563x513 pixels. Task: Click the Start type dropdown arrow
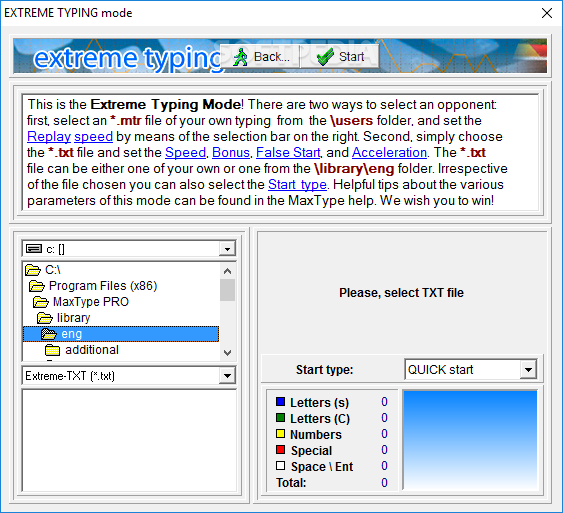tap(528, 370)
